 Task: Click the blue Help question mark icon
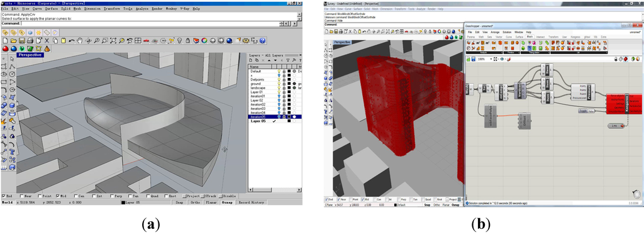tap(262, 41)
